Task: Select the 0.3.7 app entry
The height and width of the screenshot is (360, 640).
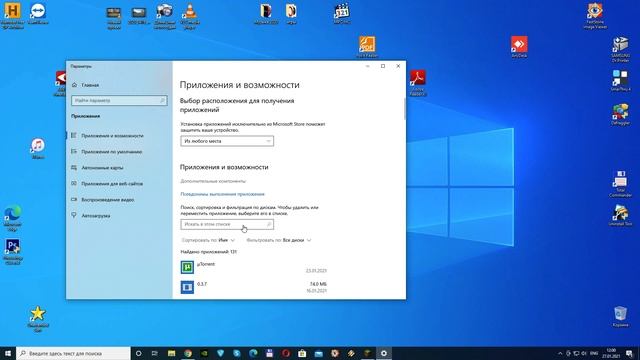Action: pos(253,287)
